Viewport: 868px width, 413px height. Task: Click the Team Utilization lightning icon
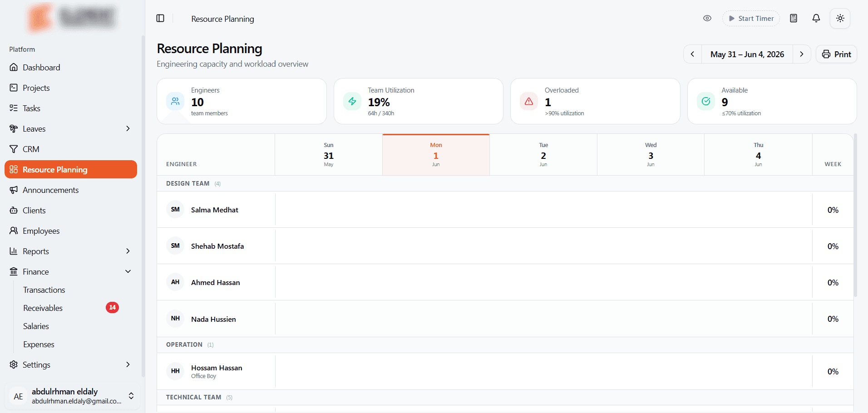[x=352, y=101]
